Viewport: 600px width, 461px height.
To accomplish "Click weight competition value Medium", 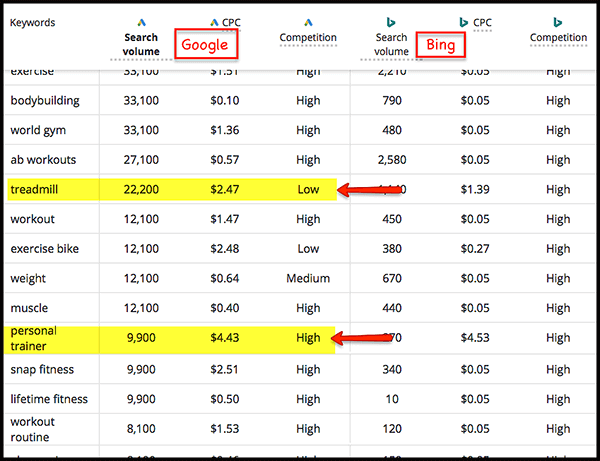I will coord(308,279).
